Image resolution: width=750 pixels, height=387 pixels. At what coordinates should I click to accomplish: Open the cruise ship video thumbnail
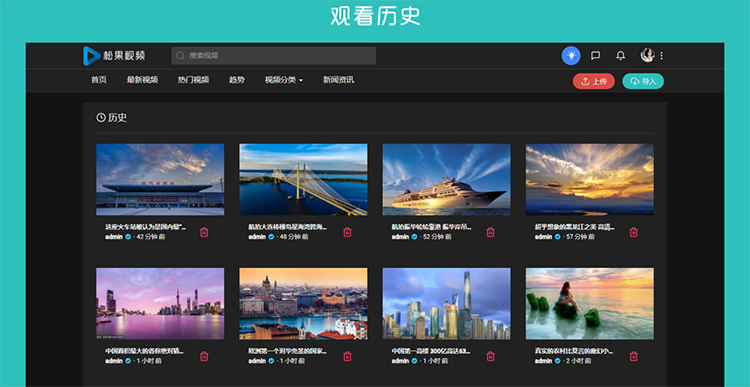click(446, 179)
